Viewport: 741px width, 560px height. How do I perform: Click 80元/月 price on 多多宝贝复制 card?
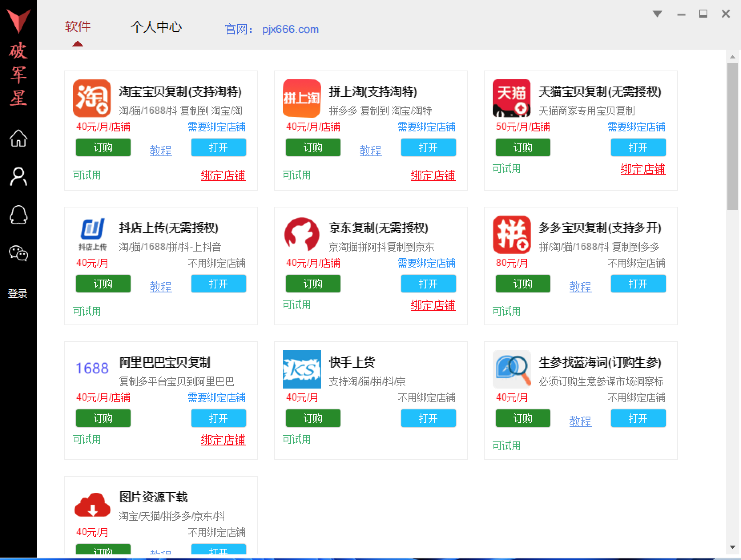click(x=512, y=263)
